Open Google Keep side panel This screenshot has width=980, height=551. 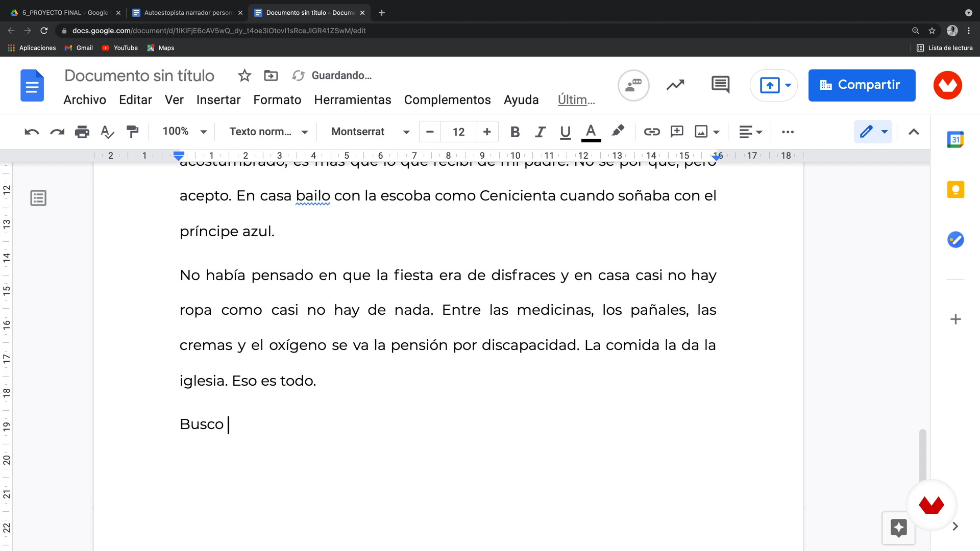[x=955, y=190]
